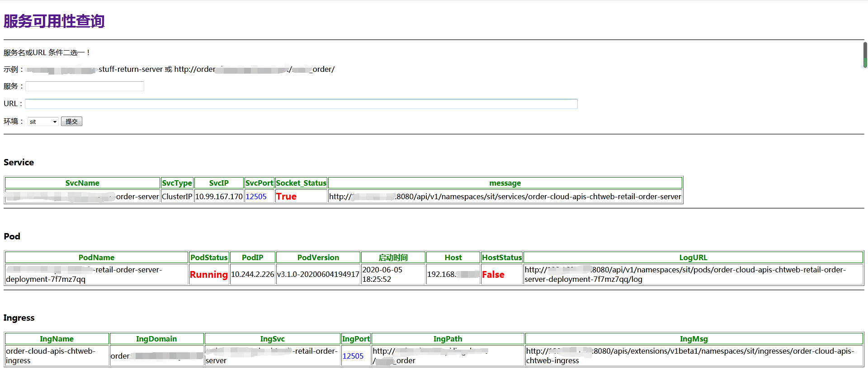868x374 pixels.
Task: Click the page vertical scrollbar thumb
Action: pos(865,55)
